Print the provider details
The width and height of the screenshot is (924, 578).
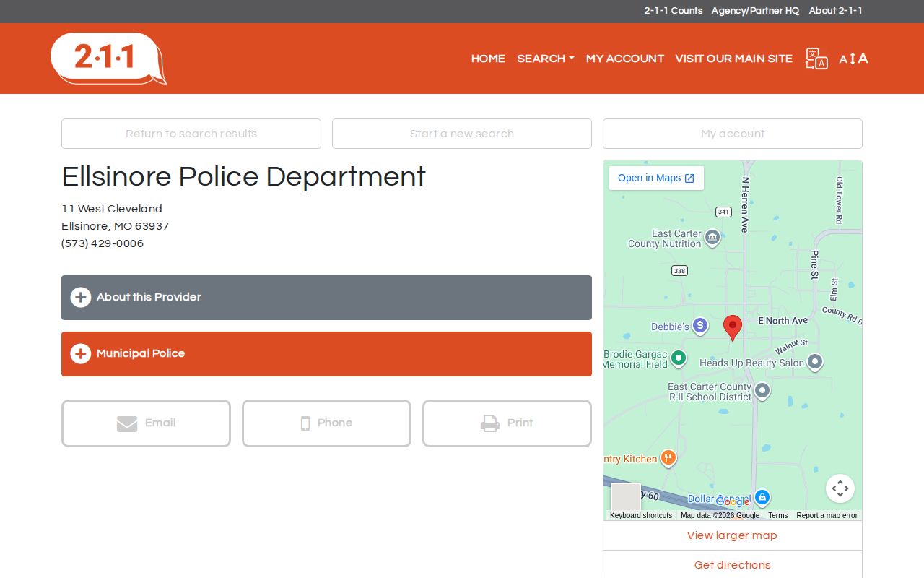coord(507,423)
